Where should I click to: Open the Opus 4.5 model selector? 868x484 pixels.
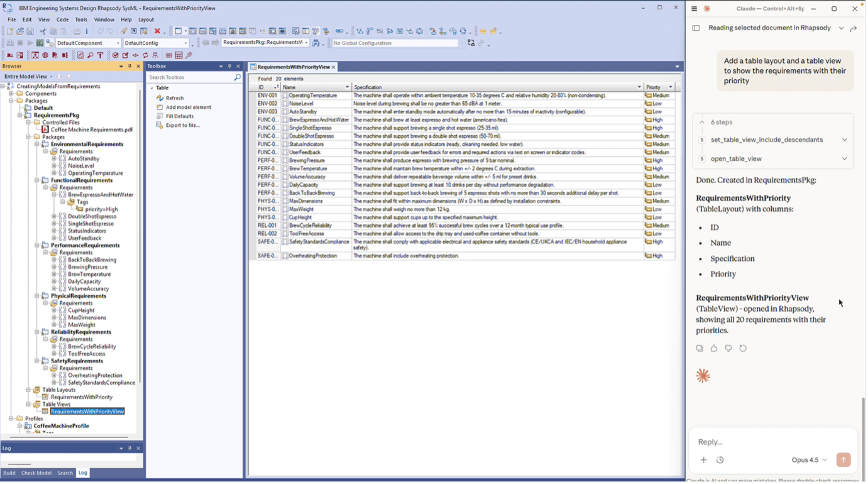(810, 460)
